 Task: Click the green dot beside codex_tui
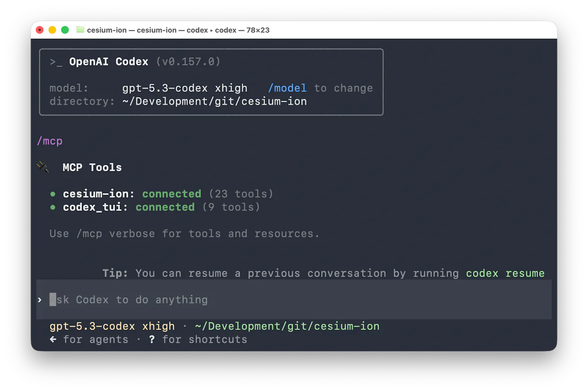tap(53, 207)
